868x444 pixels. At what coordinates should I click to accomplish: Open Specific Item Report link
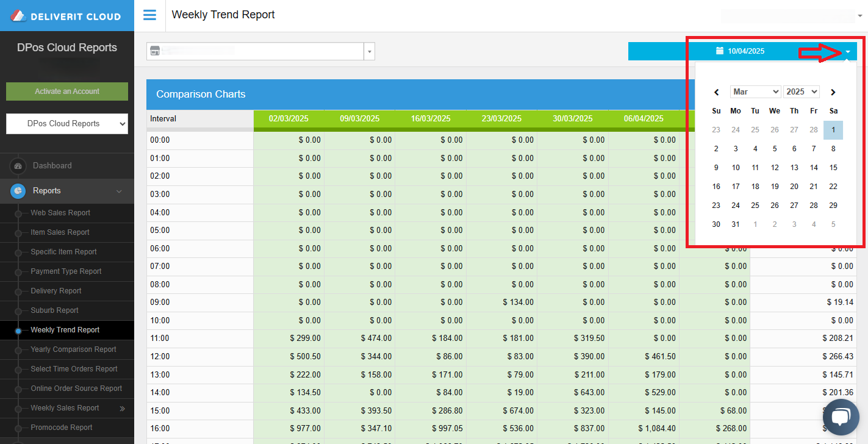63,252
